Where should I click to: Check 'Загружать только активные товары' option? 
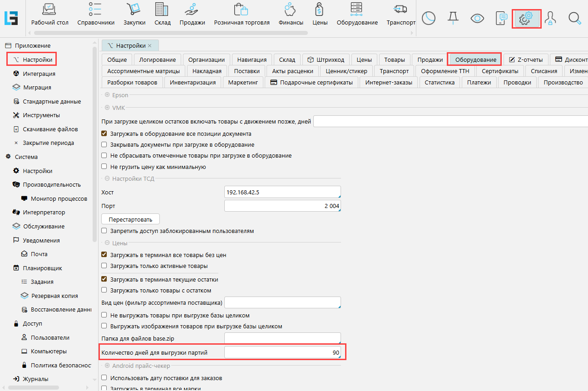click(x=104, y=266)
